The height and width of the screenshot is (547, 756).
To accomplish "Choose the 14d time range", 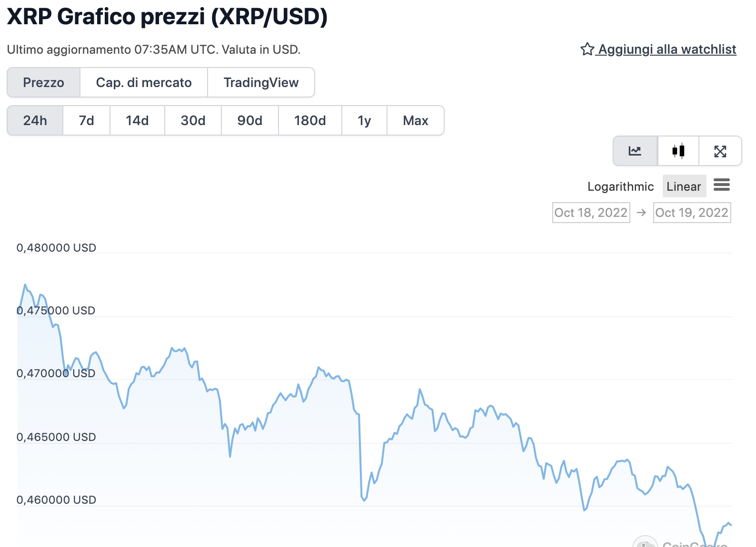I will click(137, 120).
